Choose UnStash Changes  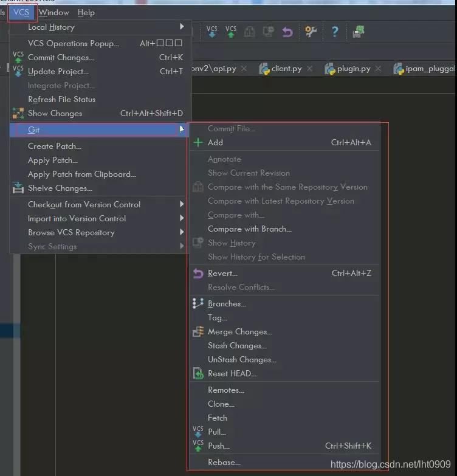click(284, 359)
